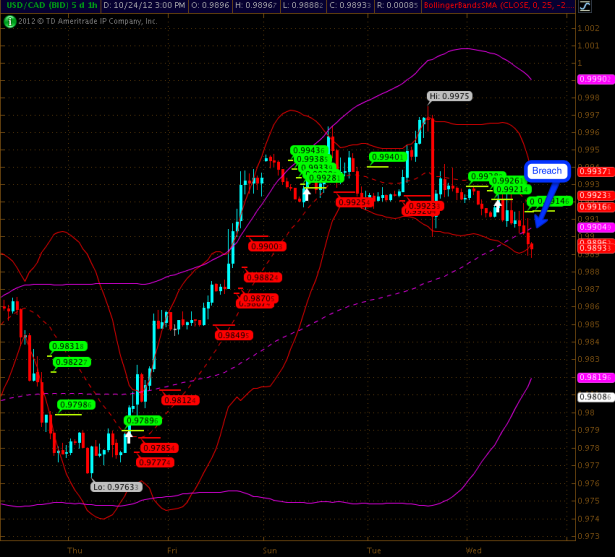The width and height of the screenshot is (615, 557).
Task: Select the magenta 0.9990 axis price tag
Action: click(x=595, y=78)
